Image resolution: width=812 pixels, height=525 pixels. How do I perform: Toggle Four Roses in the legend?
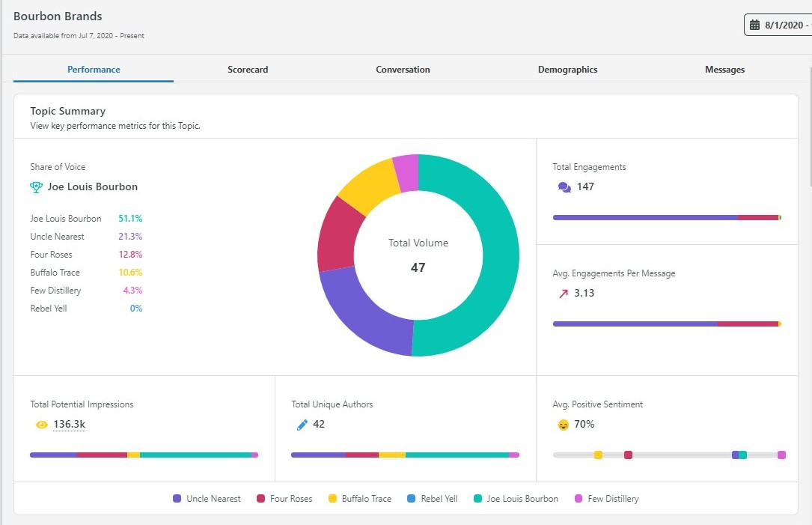[284, 499]
